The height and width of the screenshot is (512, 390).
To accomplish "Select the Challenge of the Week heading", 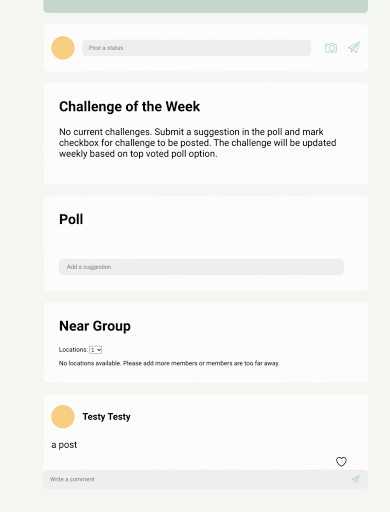I will tap(129, 107).
